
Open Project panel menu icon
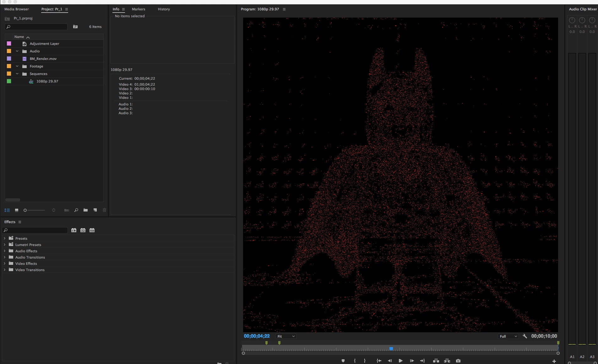click(67, 9)
